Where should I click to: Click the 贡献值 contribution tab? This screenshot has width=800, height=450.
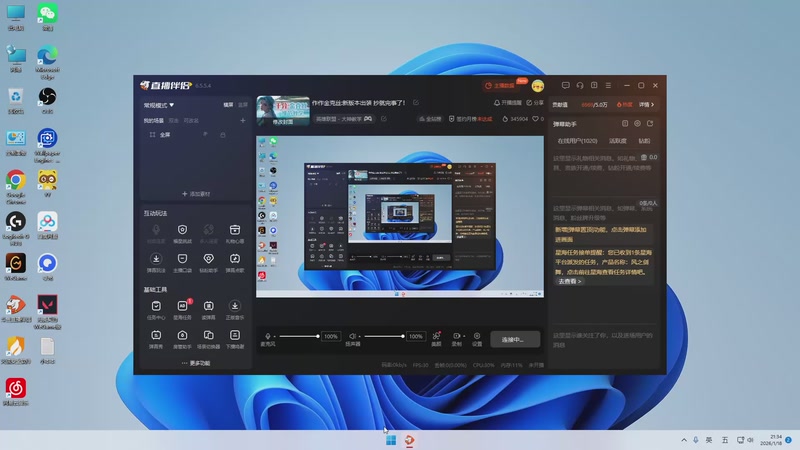click(560, 105)
